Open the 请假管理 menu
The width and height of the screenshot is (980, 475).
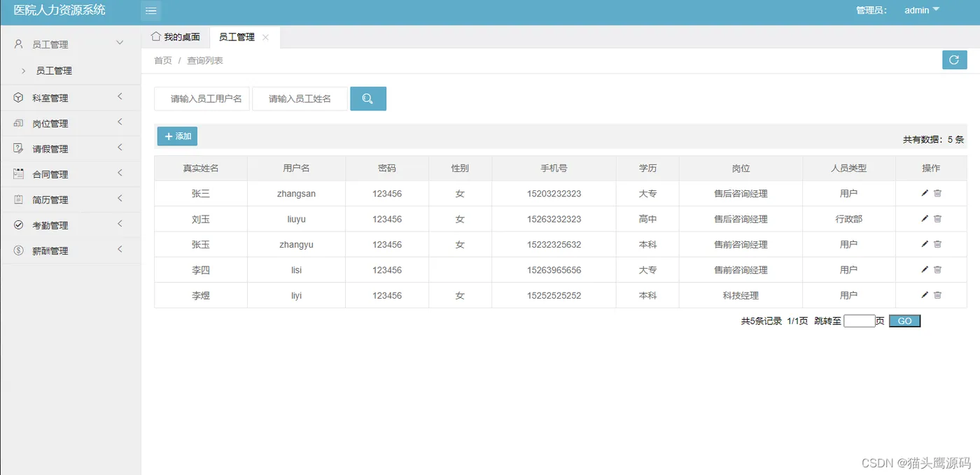pyautogui.click(x=70, y=148)
